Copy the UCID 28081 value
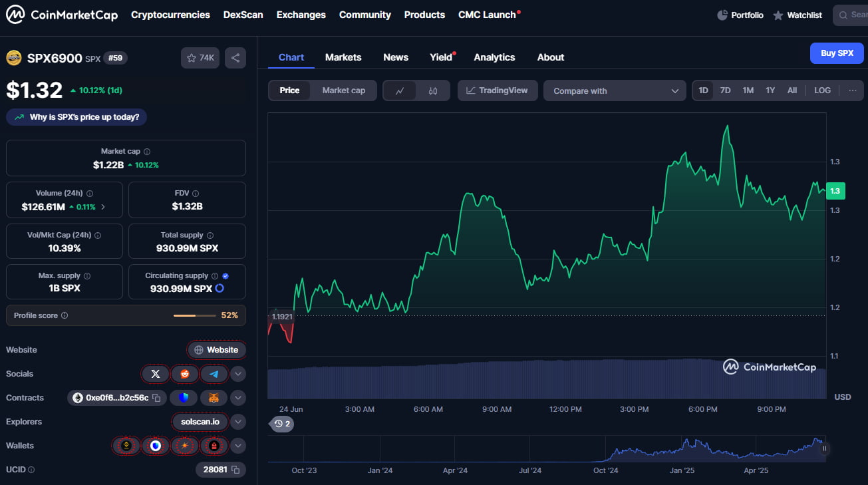This screenshot has height=485, width=868. pyautogui.click(x=235, y=470)
